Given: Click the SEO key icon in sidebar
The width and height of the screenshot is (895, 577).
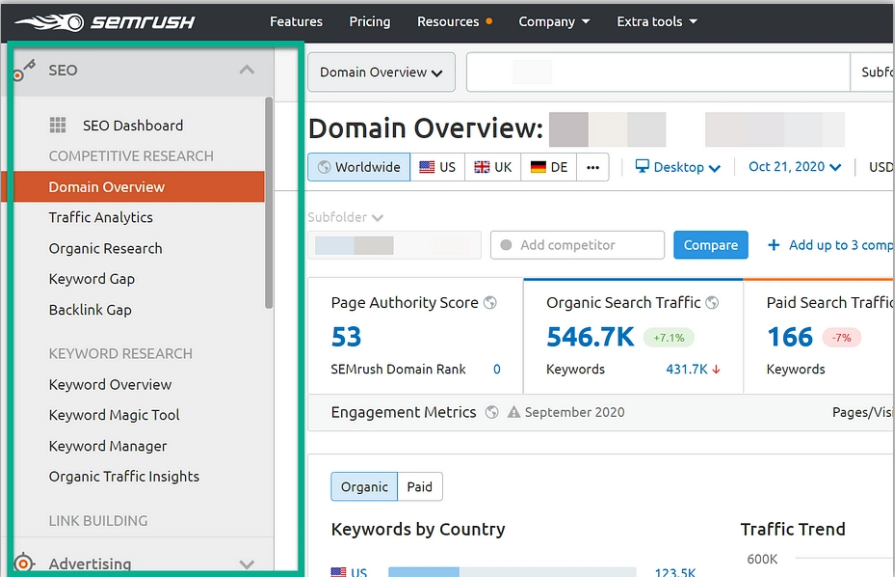Looking at the screenshot, I should click(x=25, y=70).
